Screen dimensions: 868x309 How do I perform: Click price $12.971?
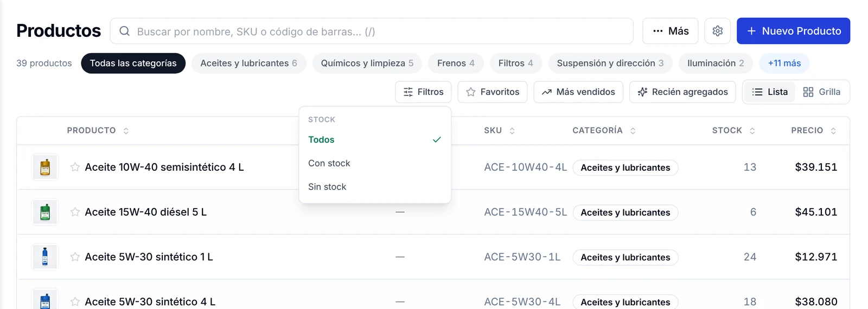pyautogui.click(x=816, y=257)
